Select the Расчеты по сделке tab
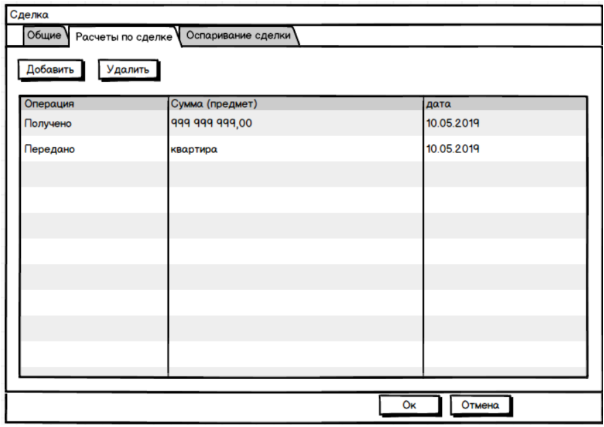Viewport: 604px width, 427px height. tap(121, 37)
